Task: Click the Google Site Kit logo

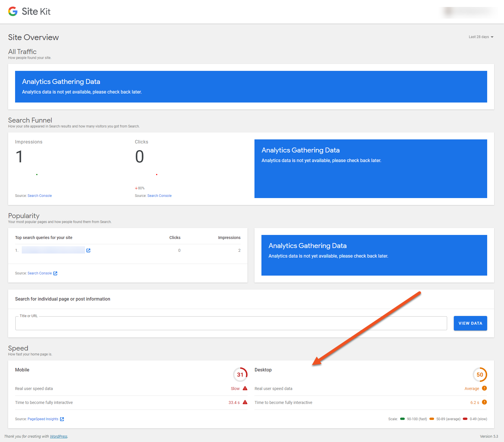Action: 29,12
